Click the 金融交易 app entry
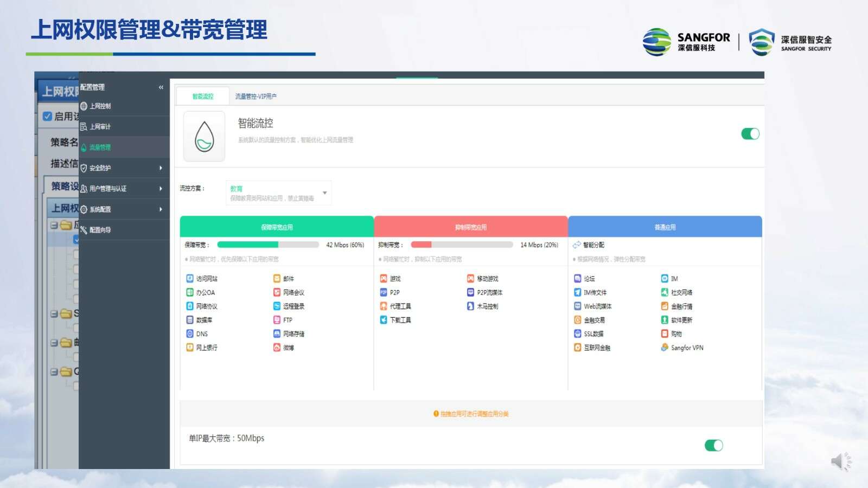Image resolution: width=868 pixels, height=488 pixels. pyautogui.click(x=590, y=320)
